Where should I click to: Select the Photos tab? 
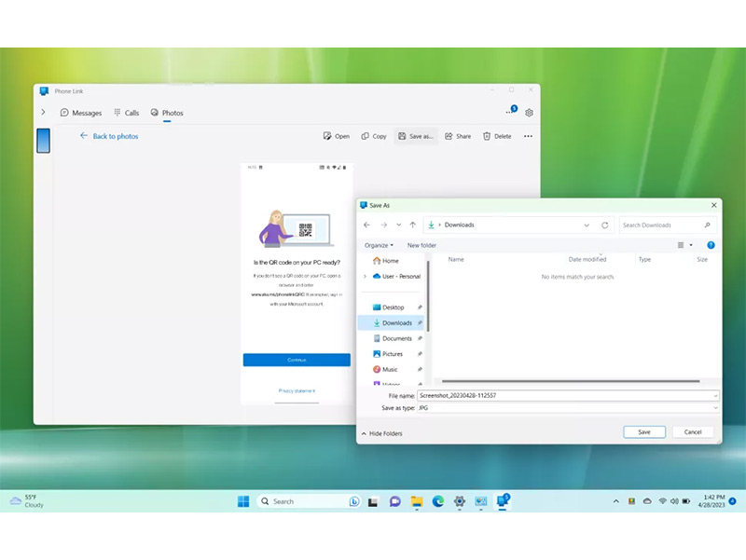pyautogui.click(x=167, y=113)
